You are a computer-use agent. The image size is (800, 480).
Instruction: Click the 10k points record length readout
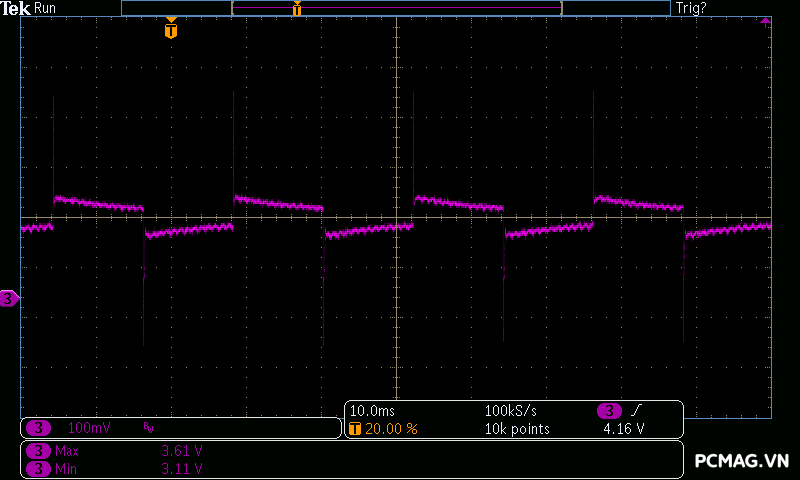(x=516, y=429)
